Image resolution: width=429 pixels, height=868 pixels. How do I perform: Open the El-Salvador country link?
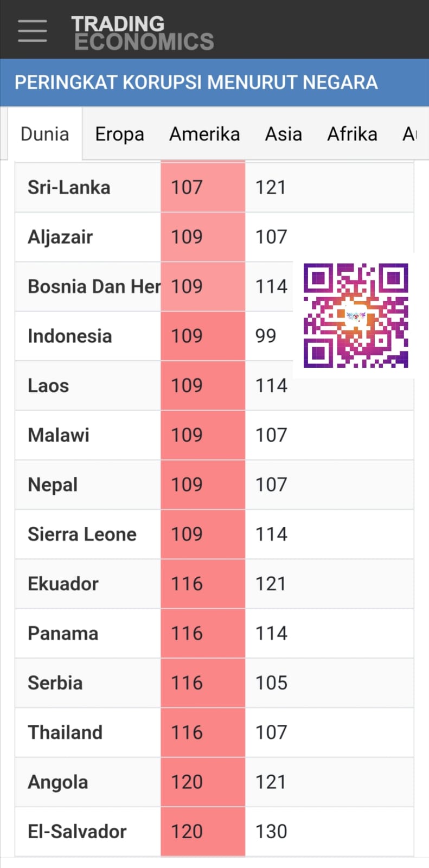77,832
